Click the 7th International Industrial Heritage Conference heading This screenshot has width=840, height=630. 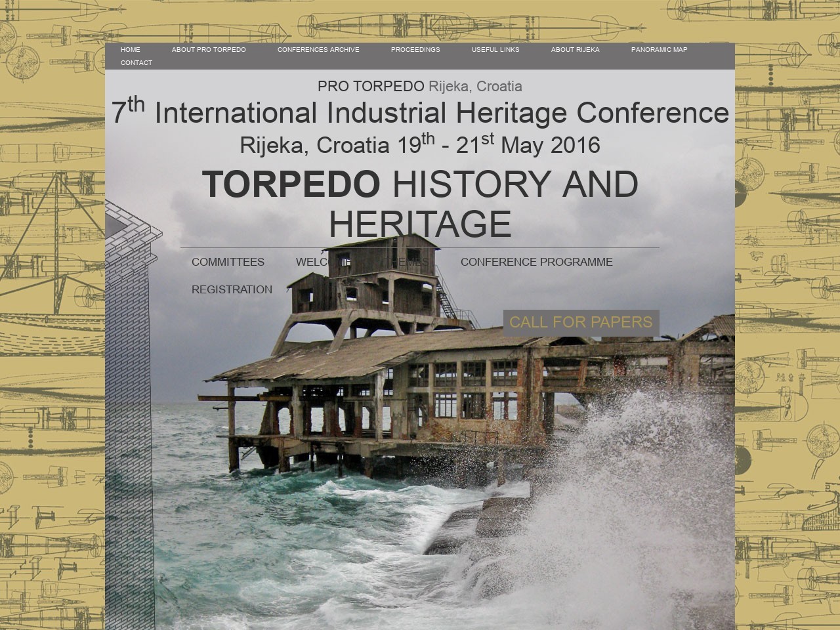420,113
